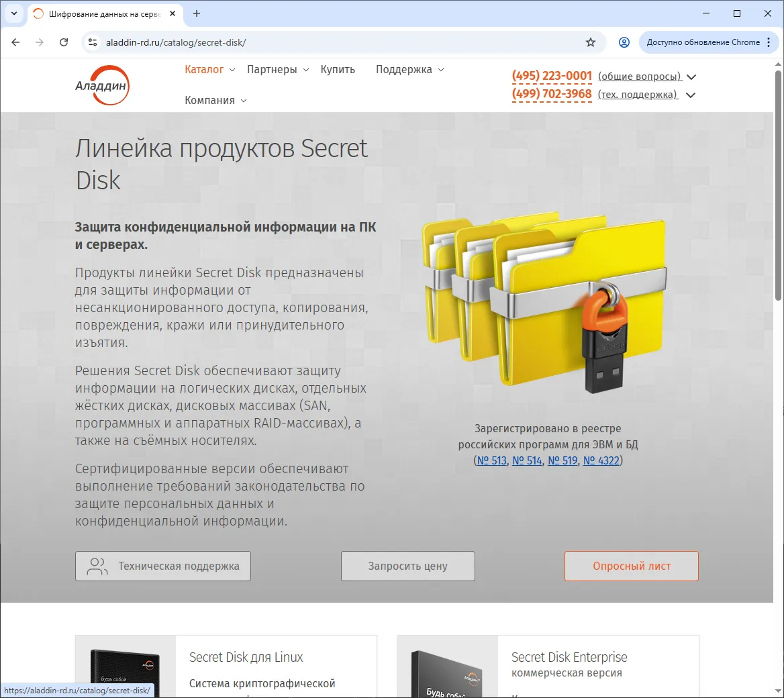Open the Компания menu

[209, 100]
